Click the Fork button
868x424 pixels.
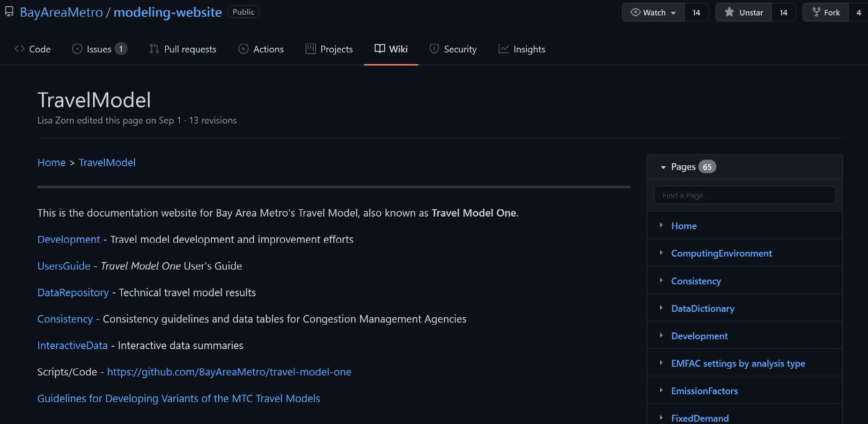826,12
